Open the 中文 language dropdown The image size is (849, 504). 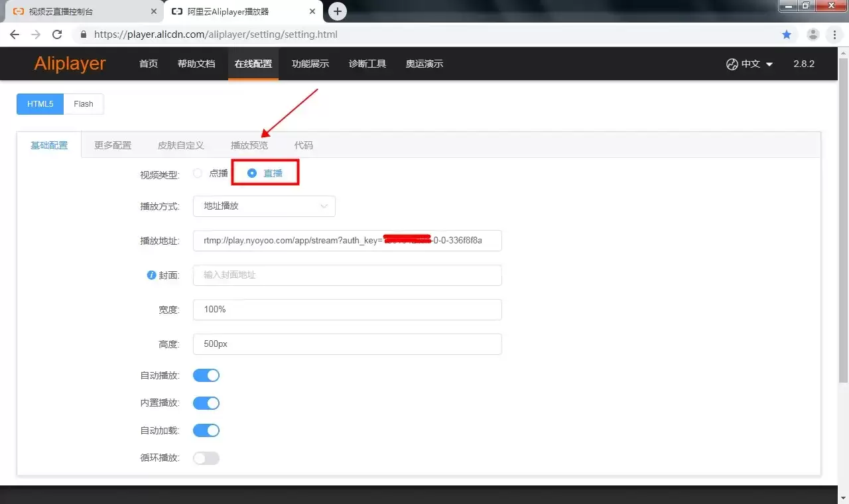(x=750, y=64)
